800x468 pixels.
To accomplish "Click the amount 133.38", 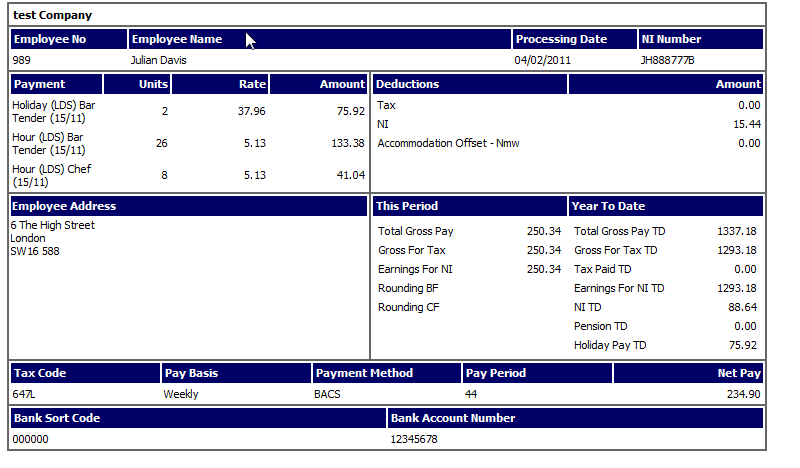I will [x=348, y=143].
